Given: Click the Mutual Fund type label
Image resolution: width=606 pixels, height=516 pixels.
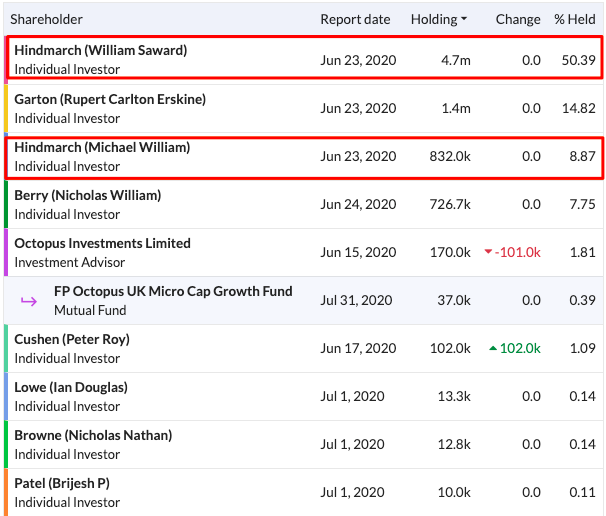Looking at the screenshot, I should 90,310.
